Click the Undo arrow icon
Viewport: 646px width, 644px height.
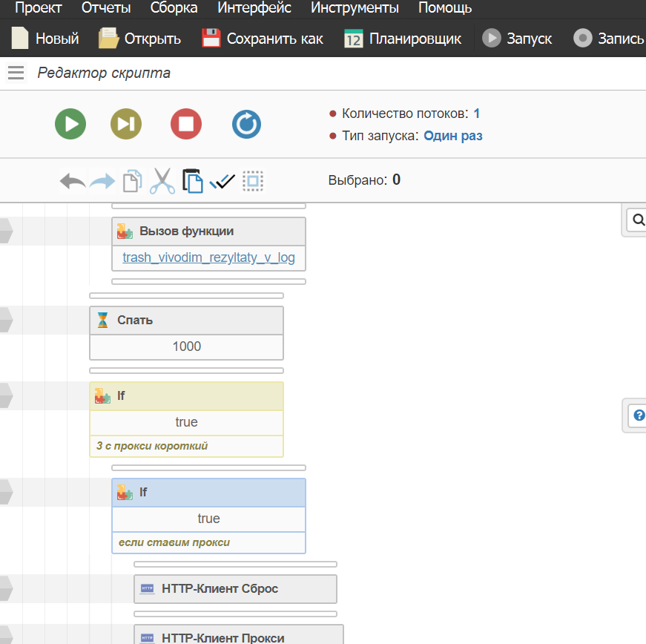point(73,180)
